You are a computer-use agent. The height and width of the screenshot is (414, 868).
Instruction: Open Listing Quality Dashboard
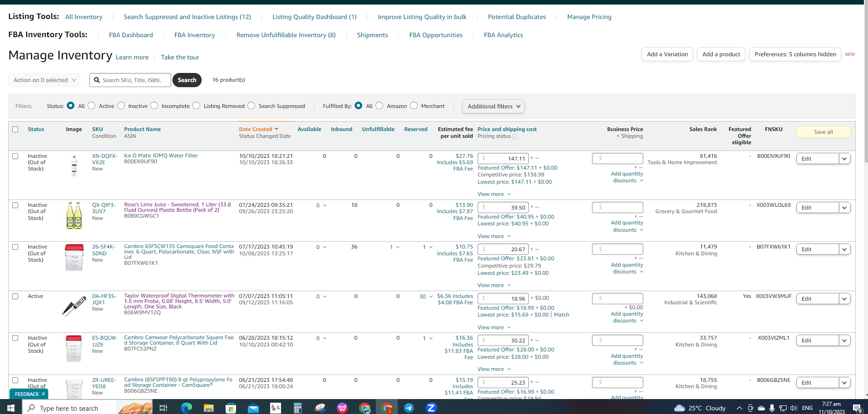(x=315, y=17)
